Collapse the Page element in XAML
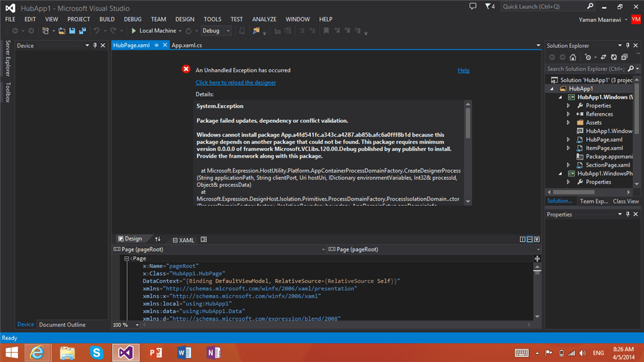The image size is (644, 362). 126,259
